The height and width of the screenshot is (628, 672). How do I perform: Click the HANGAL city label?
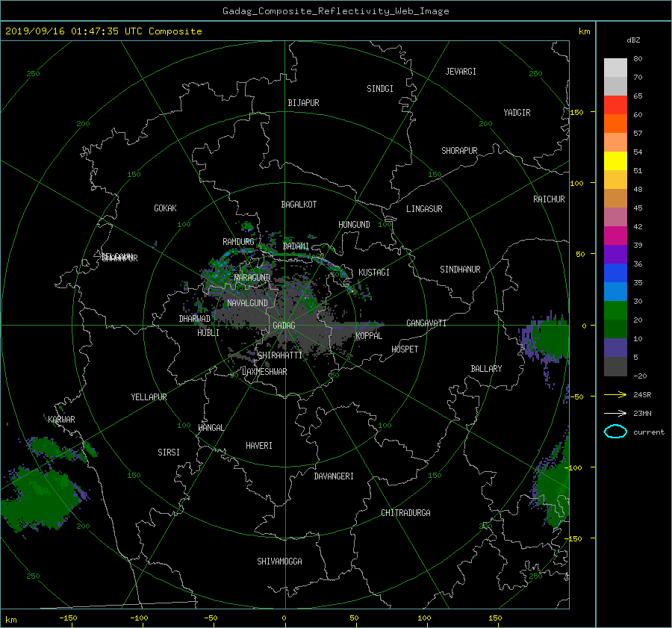[x=211, y=428]
